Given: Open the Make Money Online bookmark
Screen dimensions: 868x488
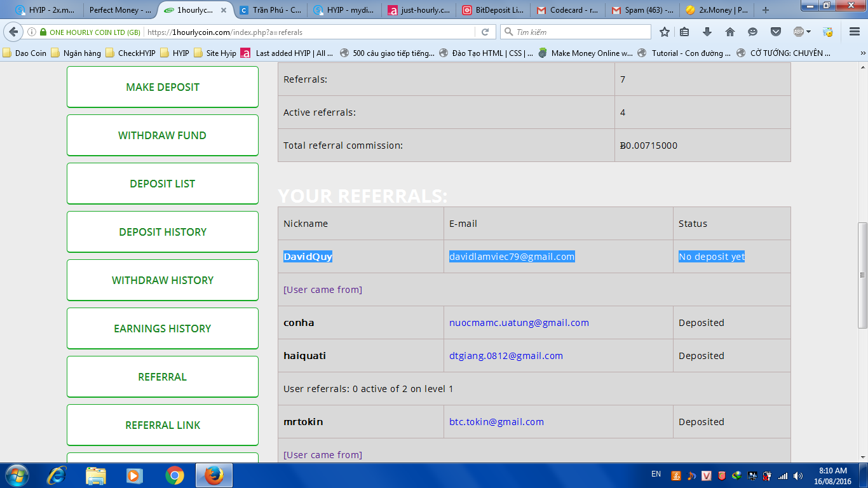Looking at the screenshot, I should pos(586,53).
